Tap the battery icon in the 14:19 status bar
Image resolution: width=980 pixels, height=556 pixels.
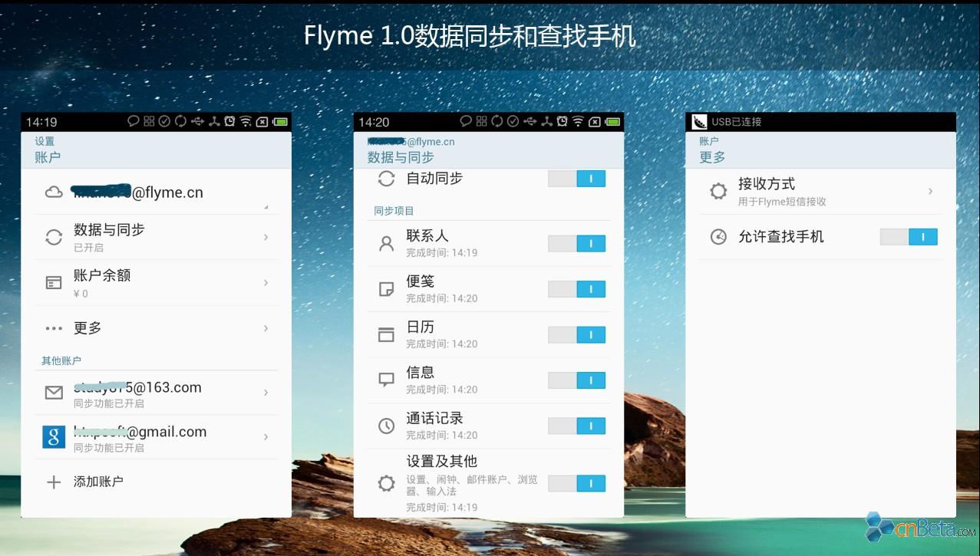tap(280, 121)
